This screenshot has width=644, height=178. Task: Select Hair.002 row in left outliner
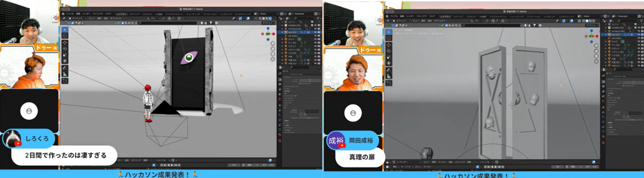pos(299,32)
